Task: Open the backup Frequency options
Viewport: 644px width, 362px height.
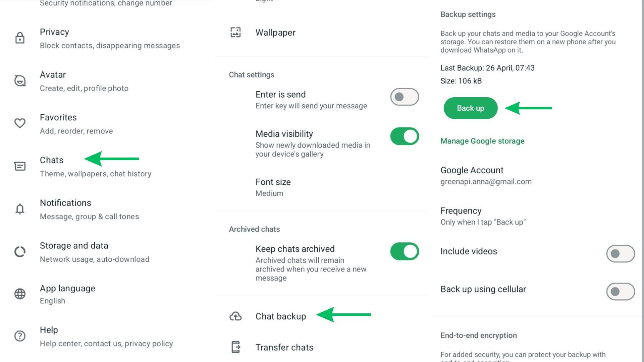Action: (483, 216)
